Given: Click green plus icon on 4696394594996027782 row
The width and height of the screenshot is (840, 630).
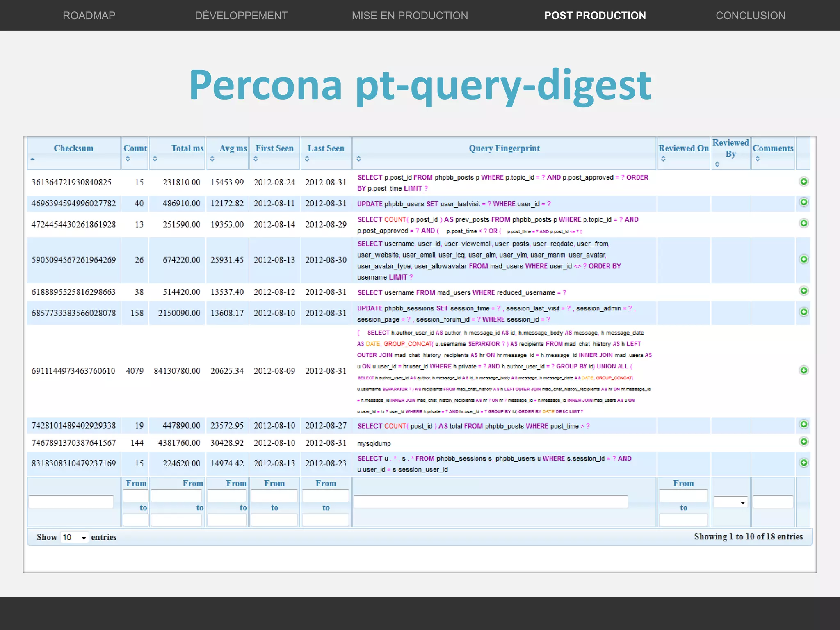Looking at the screenshot, I should click(803, 202).
